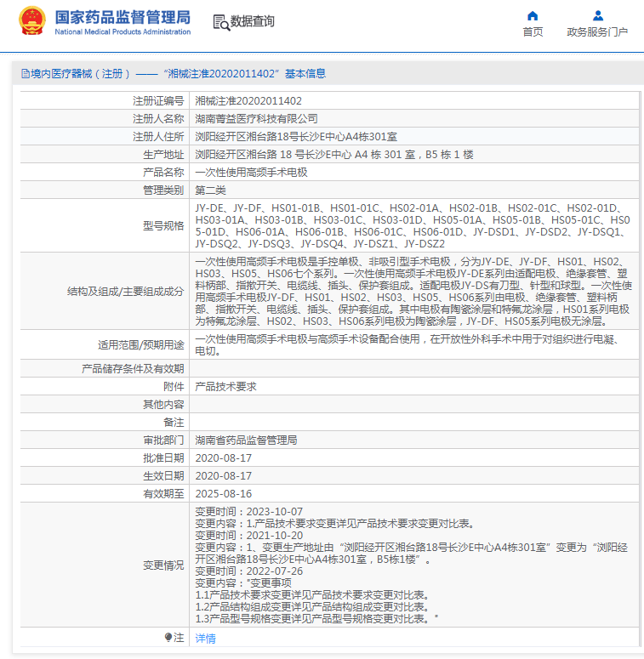Select line 1.1产品技术要求变更详见产品技术要求变更对比表
The height and width of the screenshot is (659, 644).
click(x=312, y=595)
